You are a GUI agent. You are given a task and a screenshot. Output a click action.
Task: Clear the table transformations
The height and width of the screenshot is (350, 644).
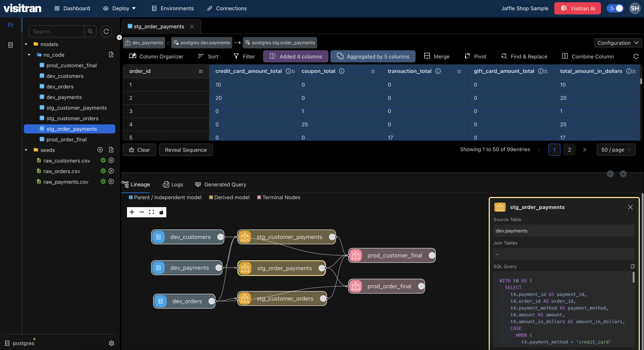tap(139, 150)
